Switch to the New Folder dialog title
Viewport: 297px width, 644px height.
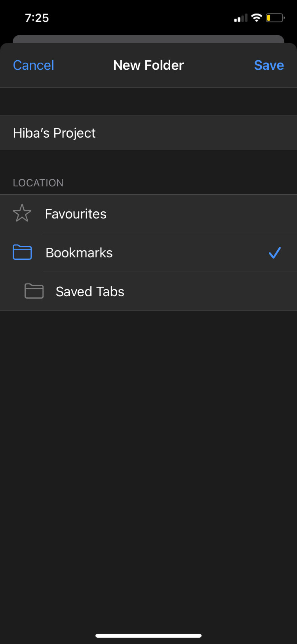tap(148, 65)
